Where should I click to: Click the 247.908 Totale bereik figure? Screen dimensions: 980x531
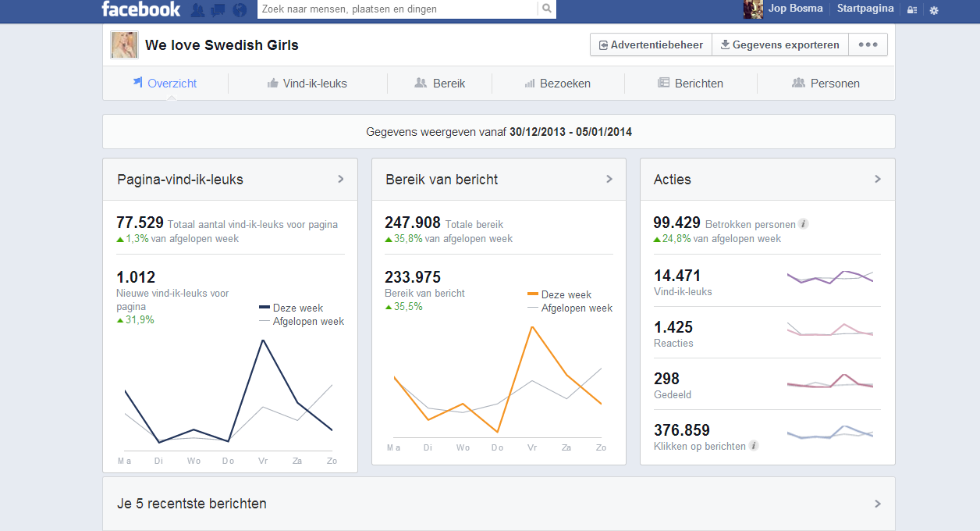tap(413, 223)
